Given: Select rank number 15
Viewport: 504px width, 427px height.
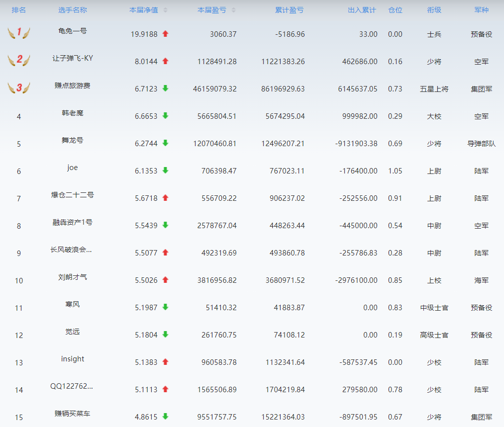Looking at the screenshot, I should (x=19, y=418).
